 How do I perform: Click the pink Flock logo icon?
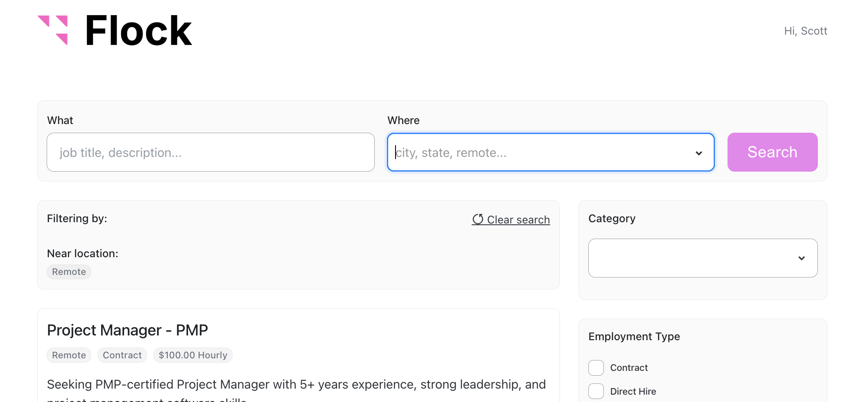point(53,30)
